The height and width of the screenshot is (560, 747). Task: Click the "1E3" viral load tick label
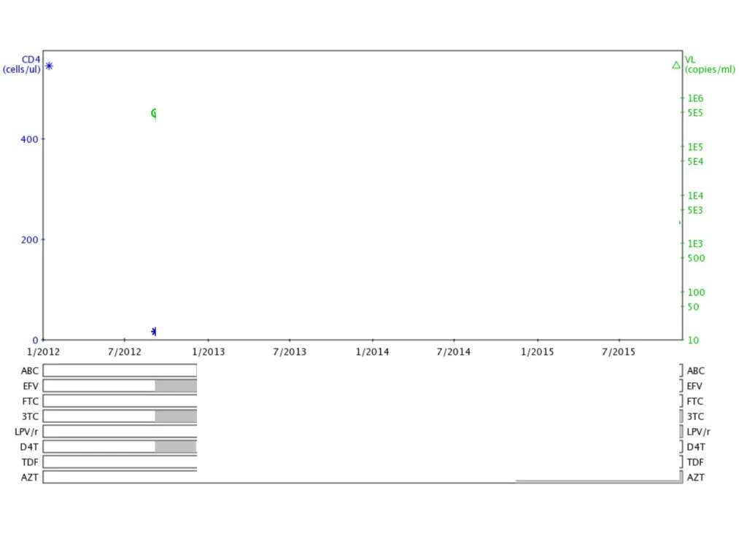(x=695, y=244)
